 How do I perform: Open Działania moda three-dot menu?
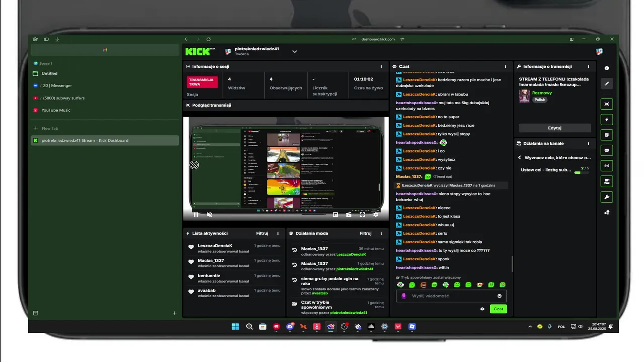point(381,233)
